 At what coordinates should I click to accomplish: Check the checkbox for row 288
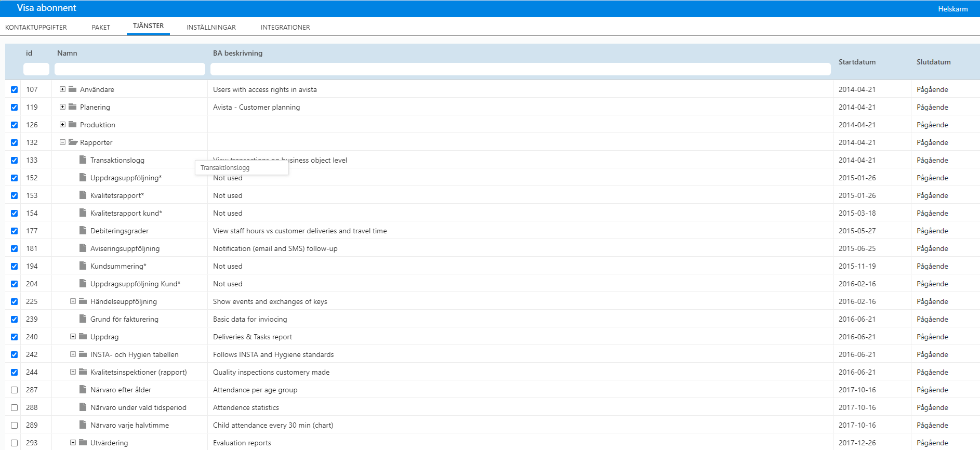pos(15,407)
